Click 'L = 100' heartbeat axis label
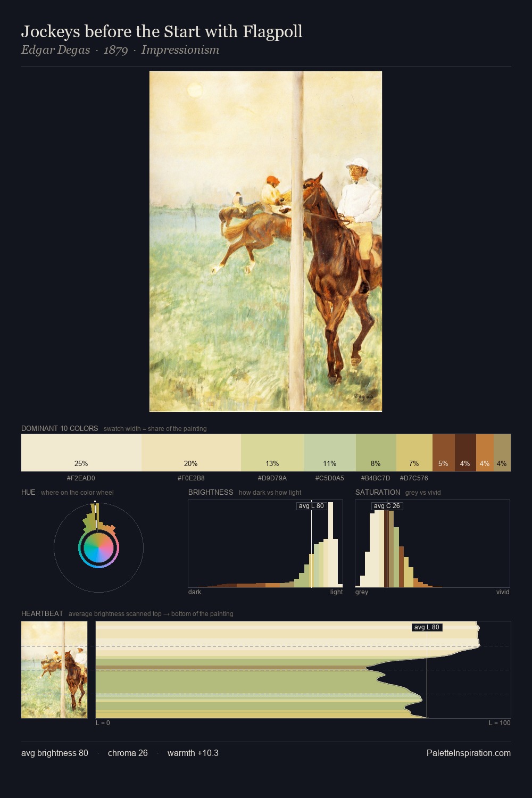Screen dimensions: 532x798 tap(500, 723)
